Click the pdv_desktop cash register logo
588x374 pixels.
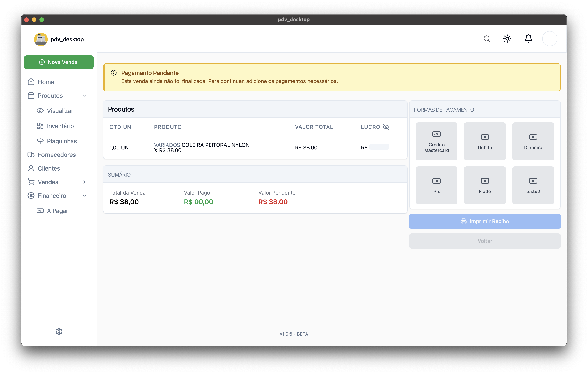(x=41, y=39)
